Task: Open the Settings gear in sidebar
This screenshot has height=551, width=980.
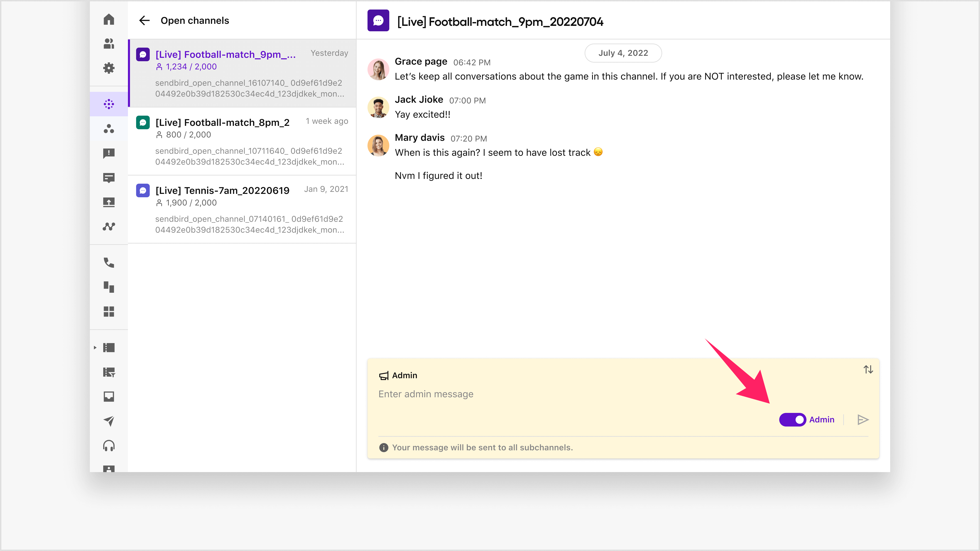Action: tap(109, 68)
